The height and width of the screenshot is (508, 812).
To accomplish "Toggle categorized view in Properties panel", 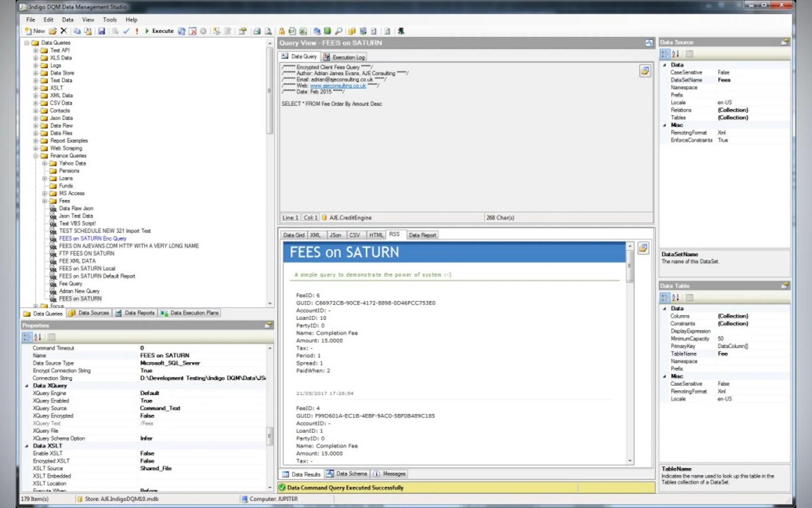I will pyautogui.click(x=27, y=337).
